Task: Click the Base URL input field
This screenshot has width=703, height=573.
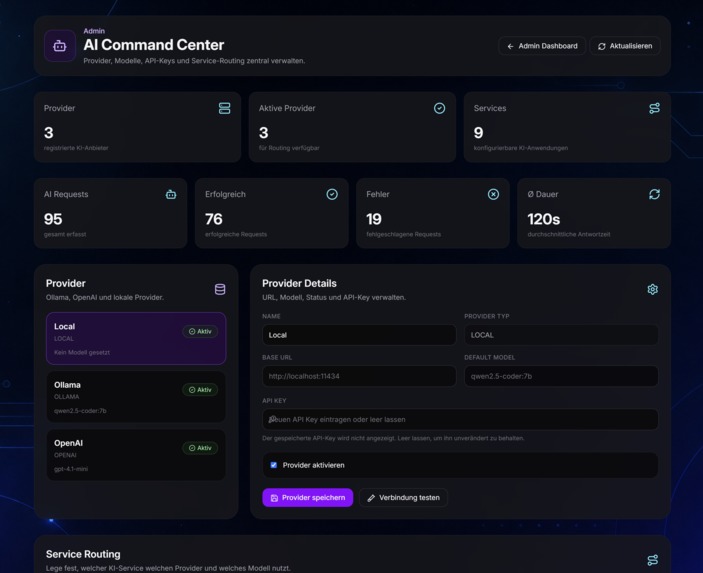Action: click(359, 376)
